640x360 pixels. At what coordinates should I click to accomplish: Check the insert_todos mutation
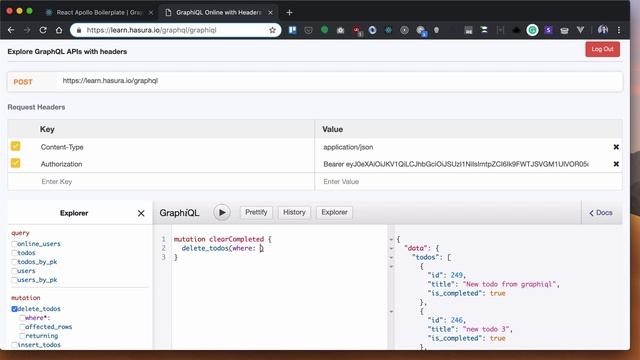tap(14, 344)
